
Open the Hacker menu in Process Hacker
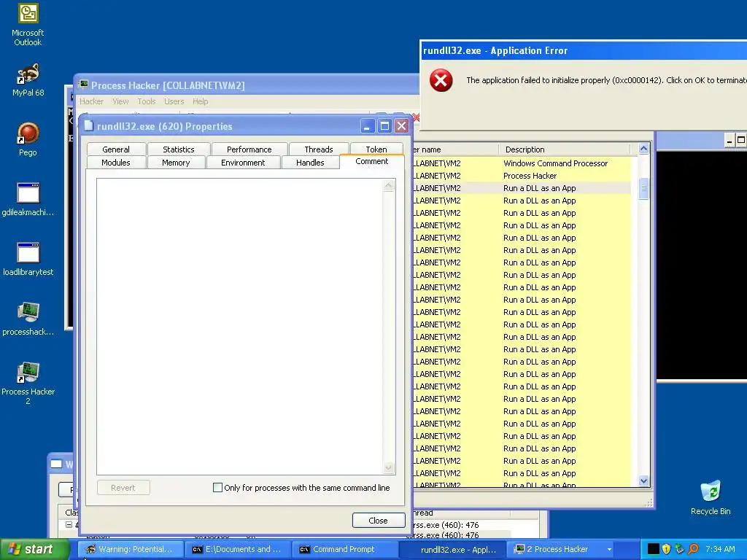tap(91, 101)
